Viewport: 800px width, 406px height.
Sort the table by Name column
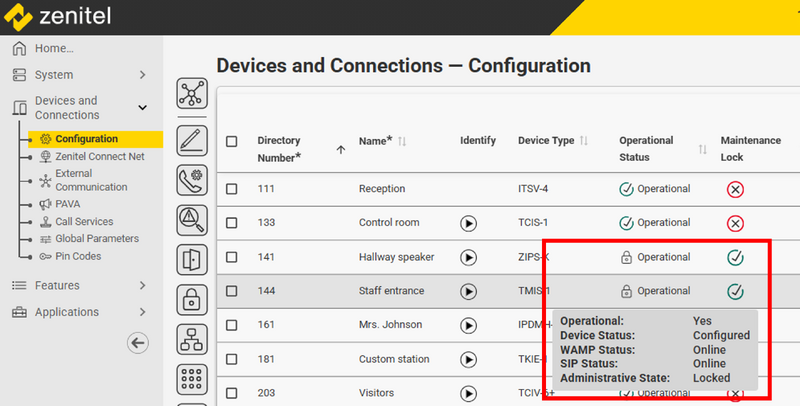402,141
